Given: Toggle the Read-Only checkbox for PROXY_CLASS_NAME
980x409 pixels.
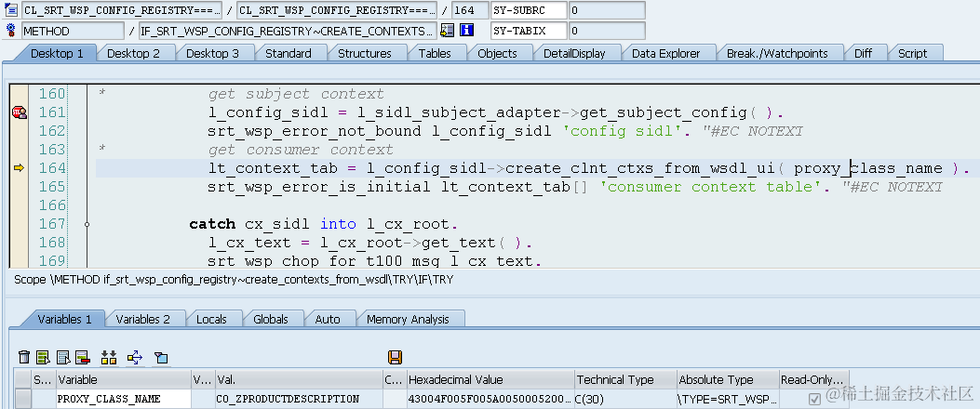Looking at the screenshot, I should (813, 399).
